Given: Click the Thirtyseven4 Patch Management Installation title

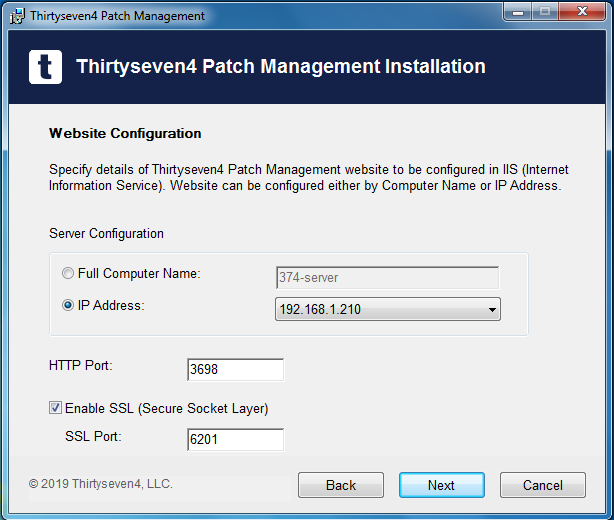Looking at the screenshot, I should pos(281,67).
